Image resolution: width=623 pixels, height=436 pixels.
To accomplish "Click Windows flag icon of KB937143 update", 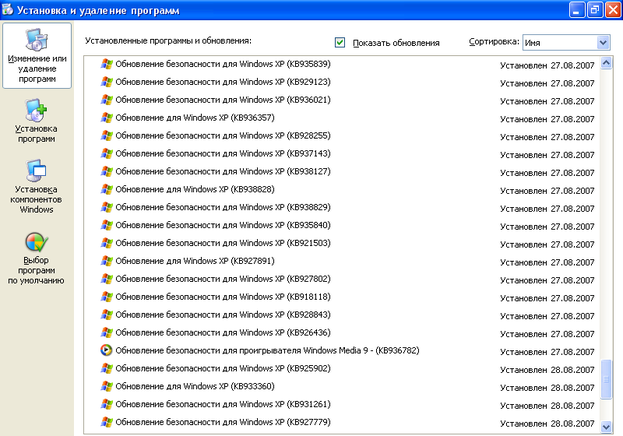I will (x=106, y=153).
